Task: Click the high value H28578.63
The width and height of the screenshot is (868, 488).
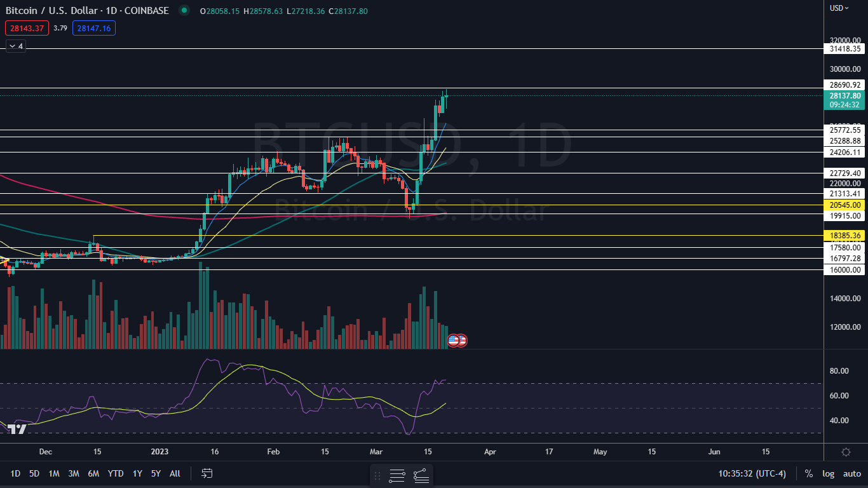Action: (262, 11)
